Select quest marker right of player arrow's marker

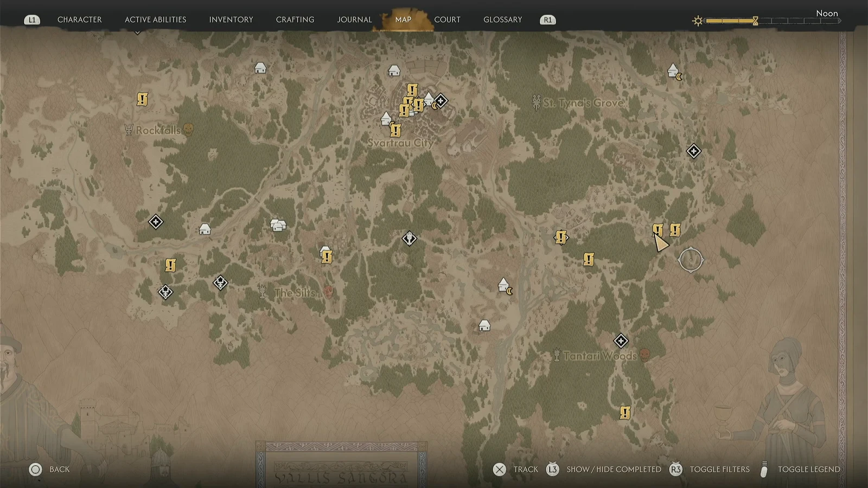click(675, 230)
